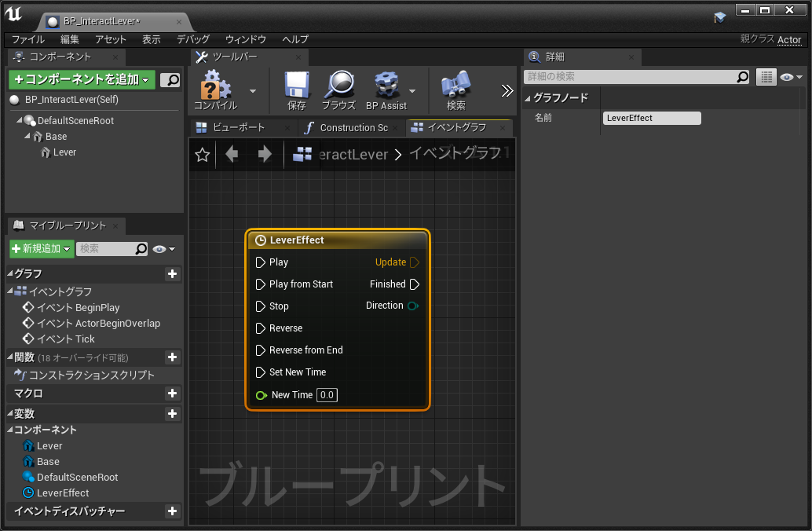Open the Construction Script function entry

91,375
